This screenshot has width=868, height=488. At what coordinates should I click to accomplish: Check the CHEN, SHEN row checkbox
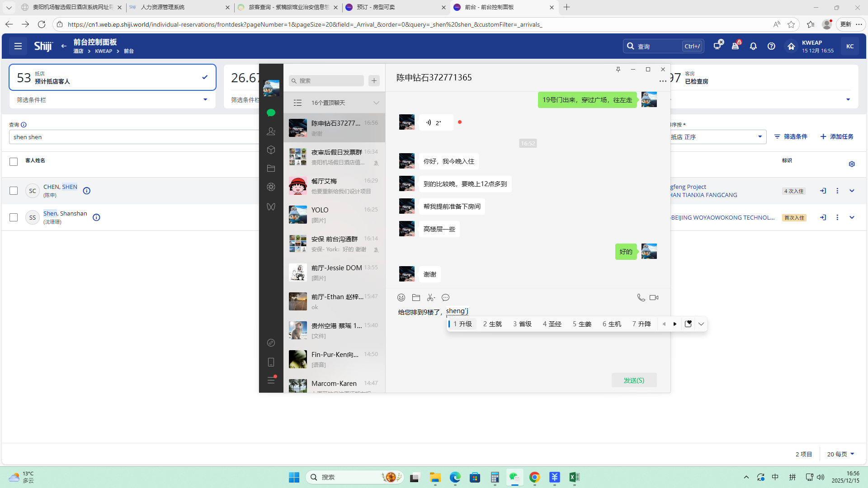coord(14,191)
